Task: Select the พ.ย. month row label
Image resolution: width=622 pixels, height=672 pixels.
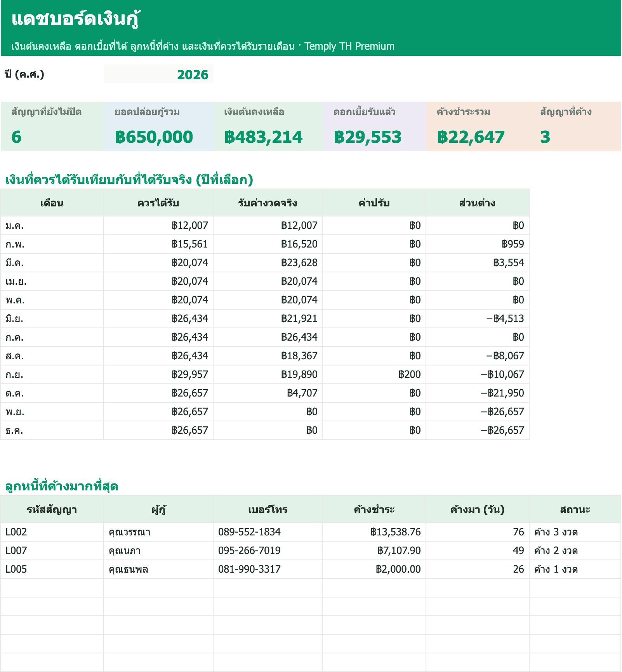Action: coord(52,412)
